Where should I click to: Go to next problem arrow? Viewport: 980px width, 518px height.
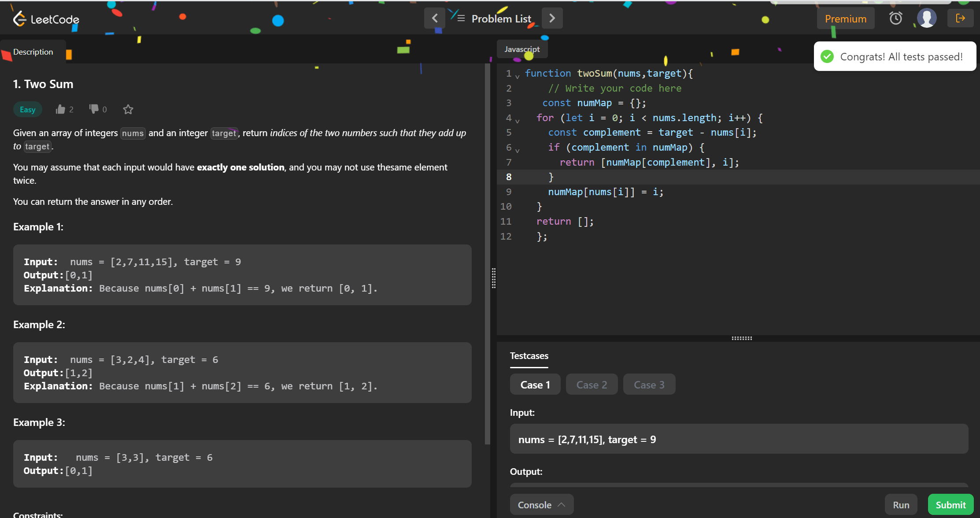click(552, 18)
